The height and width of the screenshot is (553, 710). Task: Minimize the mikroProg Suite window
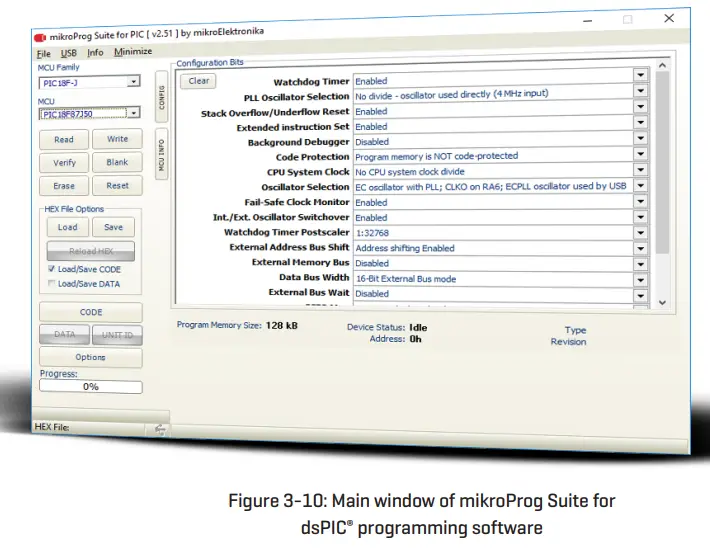pos(588,21)
